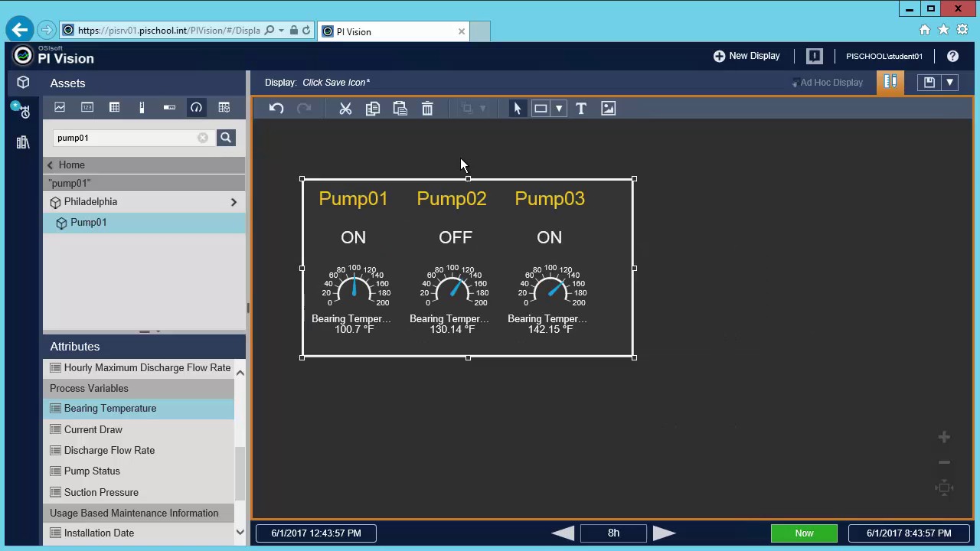This screenshot has width=980, height=551.
Task: Open the PISCHOOL\student01 user menu
Action: pyautogui.click(x=884, y=56)
